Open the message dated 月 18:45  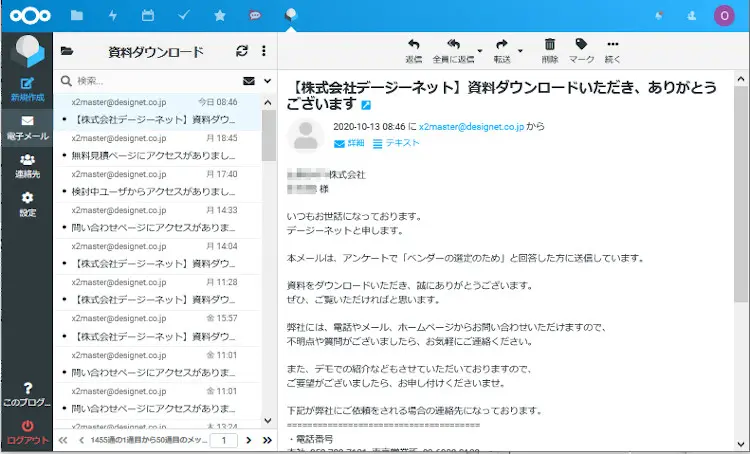(158, 148)
